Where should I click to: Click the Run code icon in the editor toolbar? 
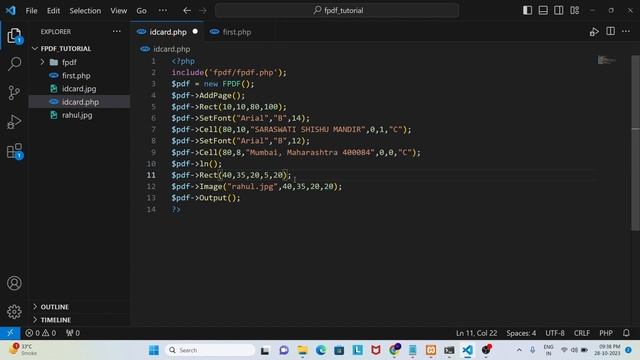(594, 32)
